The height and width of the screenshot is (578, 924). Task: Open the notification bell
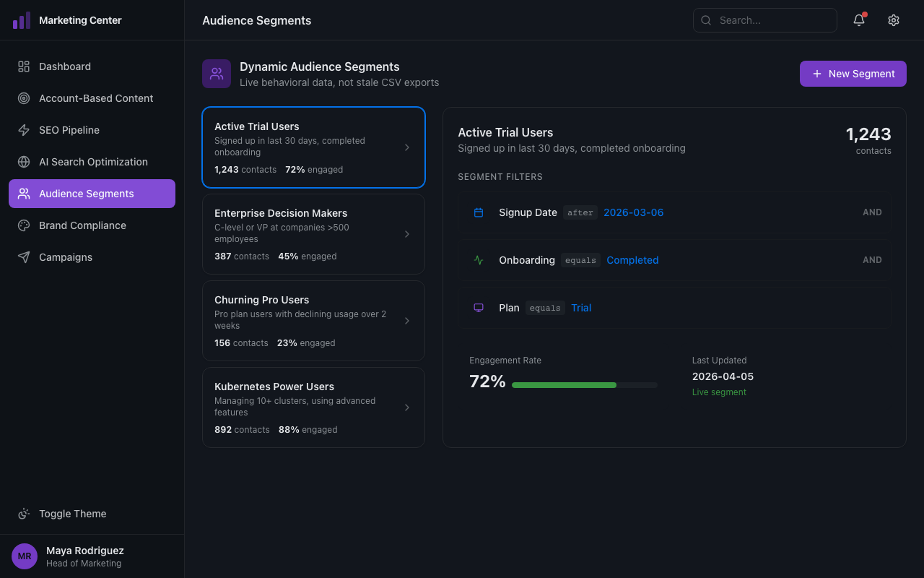tap(858, 20)
